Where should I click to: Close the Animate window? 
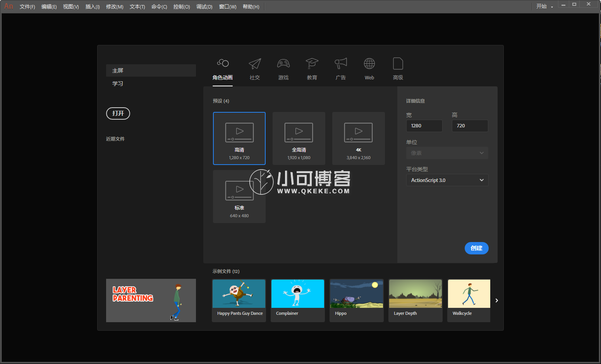point(589,5)
